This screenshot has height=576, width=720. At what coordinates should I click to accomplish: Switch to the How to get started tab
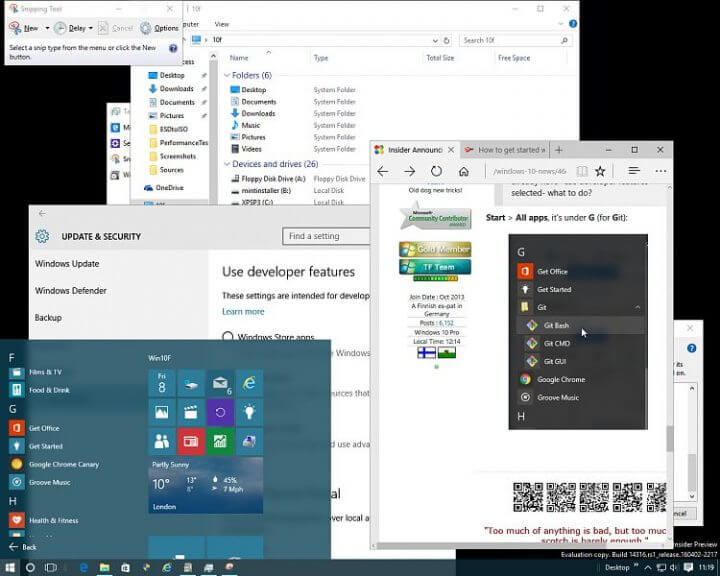click(505, 150)
